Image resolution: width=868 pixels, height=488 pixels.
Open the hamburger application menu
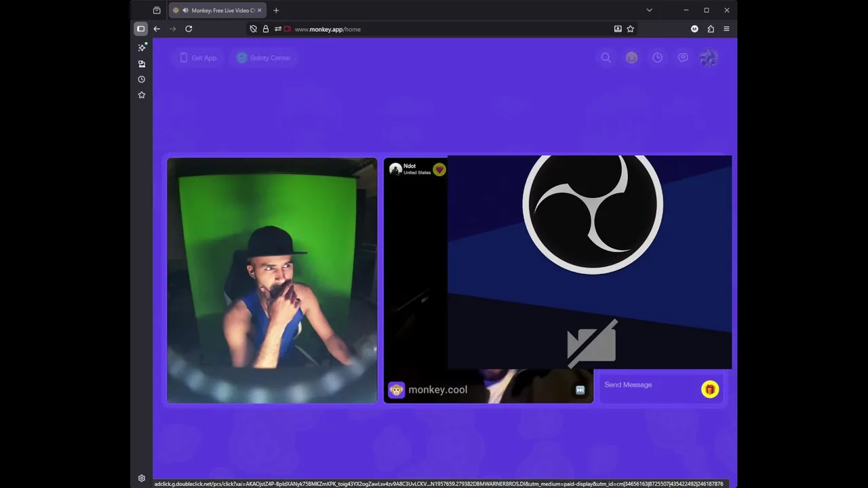[726, 29]
